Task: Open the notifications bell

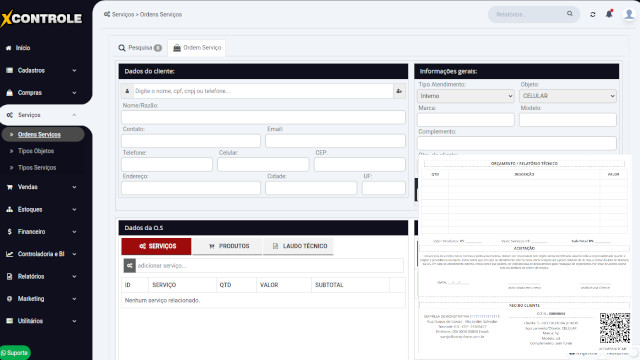Action: coord(609,14)
